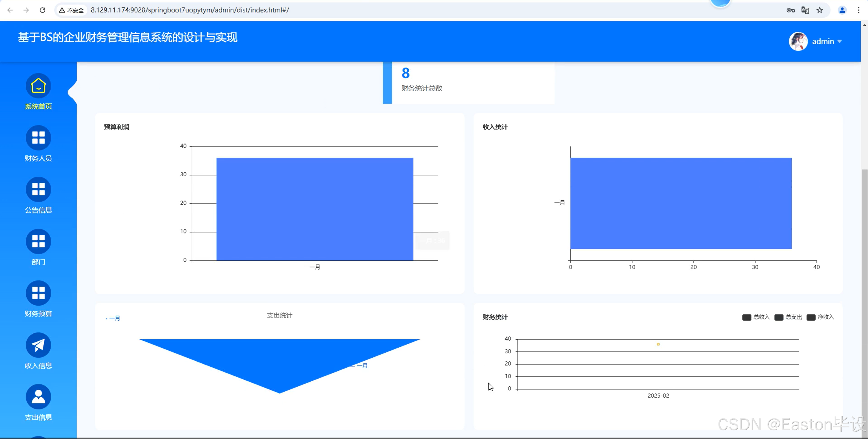Click the 财务人员 sidebar icon
Screen dimensions: 868x439
[x=38, y=138]
